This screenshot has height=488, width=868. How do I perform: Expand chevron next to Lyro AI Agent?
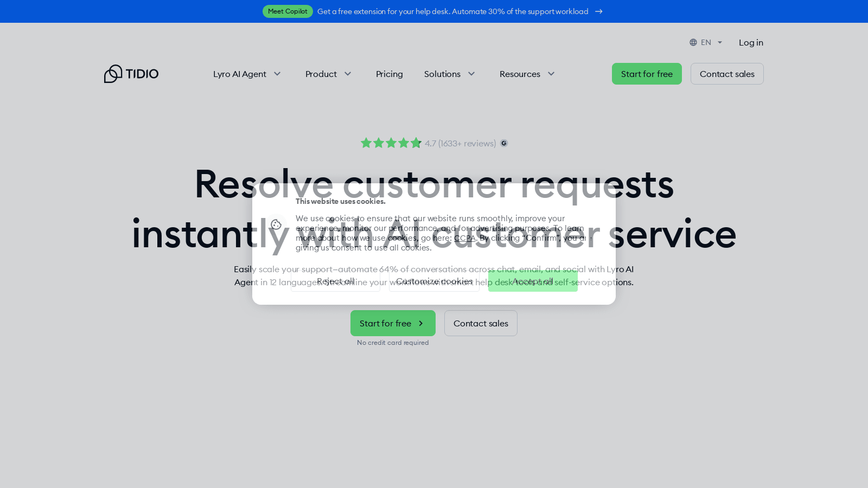[277, 74]
